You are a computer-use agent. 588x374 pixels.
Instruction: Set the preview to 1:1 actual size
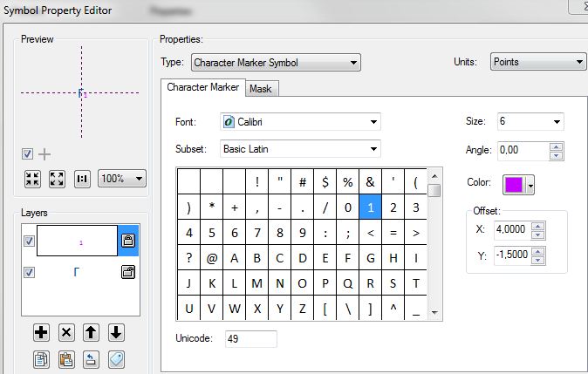click(83, 179)
